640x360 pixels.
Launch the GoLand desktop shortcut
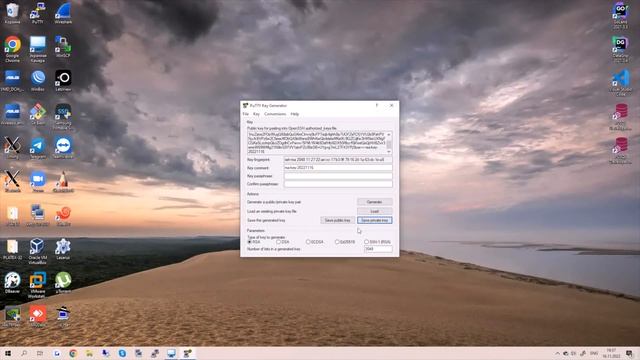click(x=620, y=15)
